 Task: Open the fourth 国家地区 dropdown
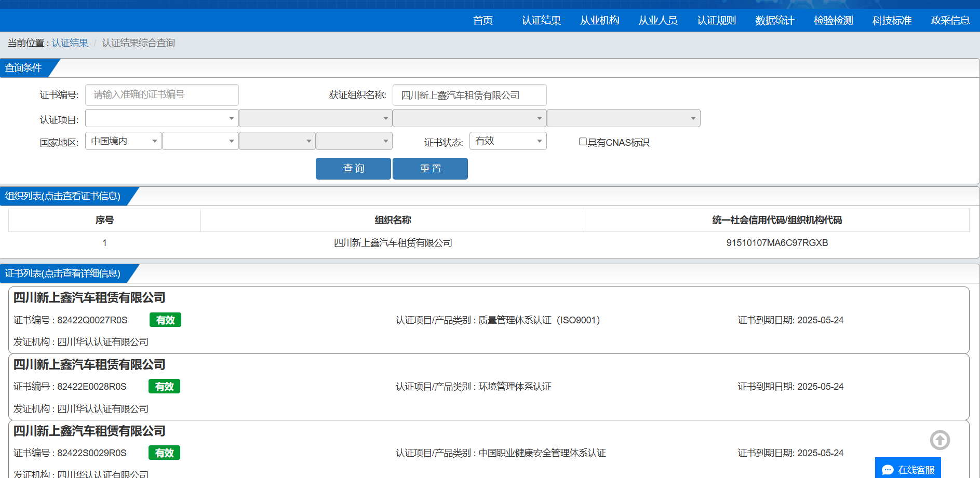pos(354,141)
